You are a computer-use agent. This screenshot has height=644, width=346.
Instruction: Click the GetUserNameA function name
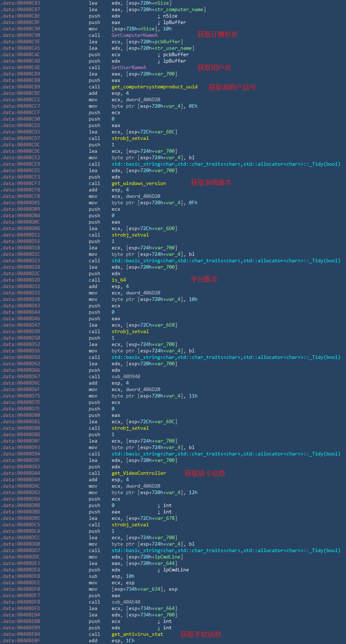129,67
